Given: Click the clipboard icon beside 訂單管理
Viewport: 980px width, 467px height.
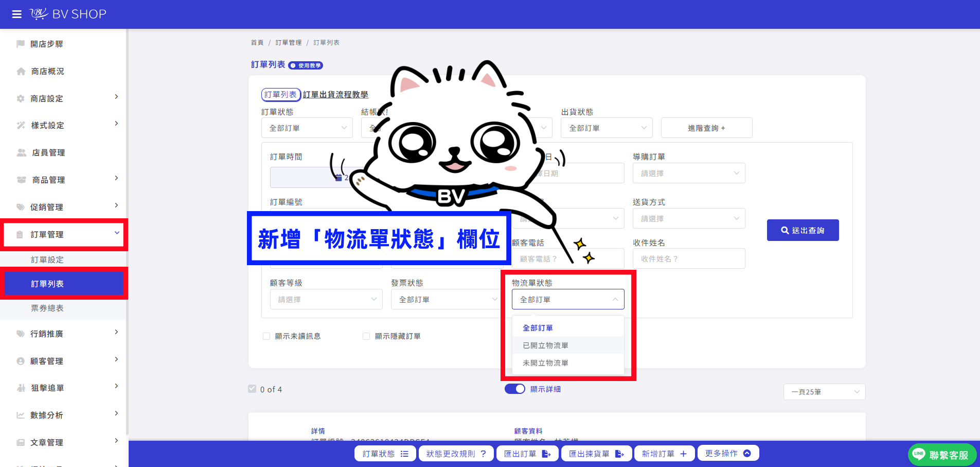Looking at the screenshot, I should [20, 234].
